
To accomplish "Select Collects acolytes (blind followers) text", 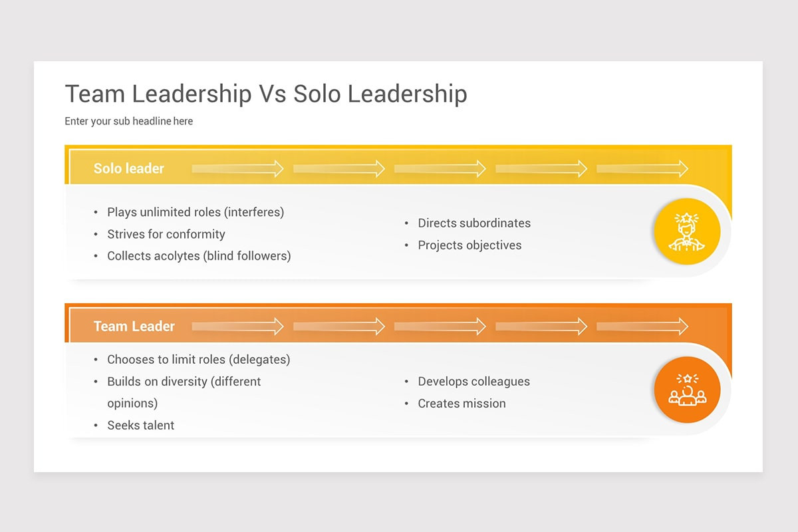I will click(199, 256).
